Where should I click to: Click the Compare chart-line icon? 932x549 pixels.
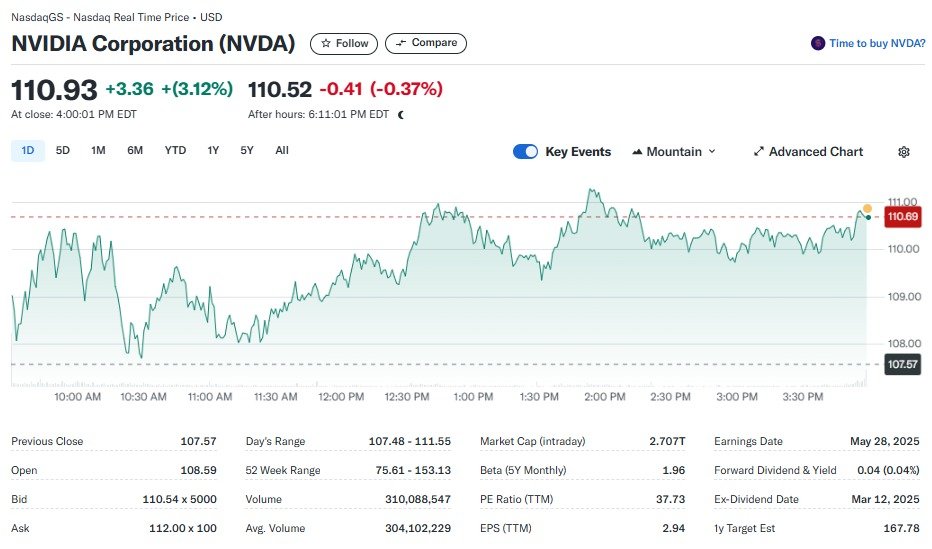[x=401, y=43]
